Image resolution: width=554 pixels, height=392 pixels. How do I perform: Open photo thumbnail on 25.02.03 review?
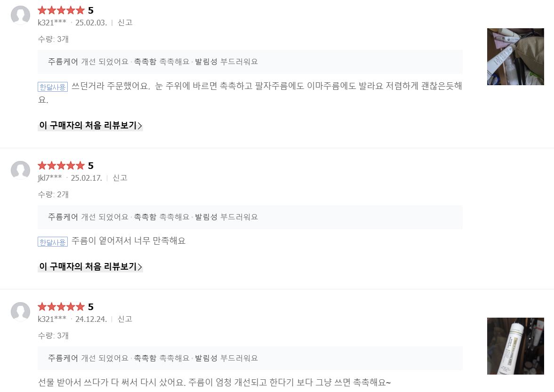tap(515, 56)
